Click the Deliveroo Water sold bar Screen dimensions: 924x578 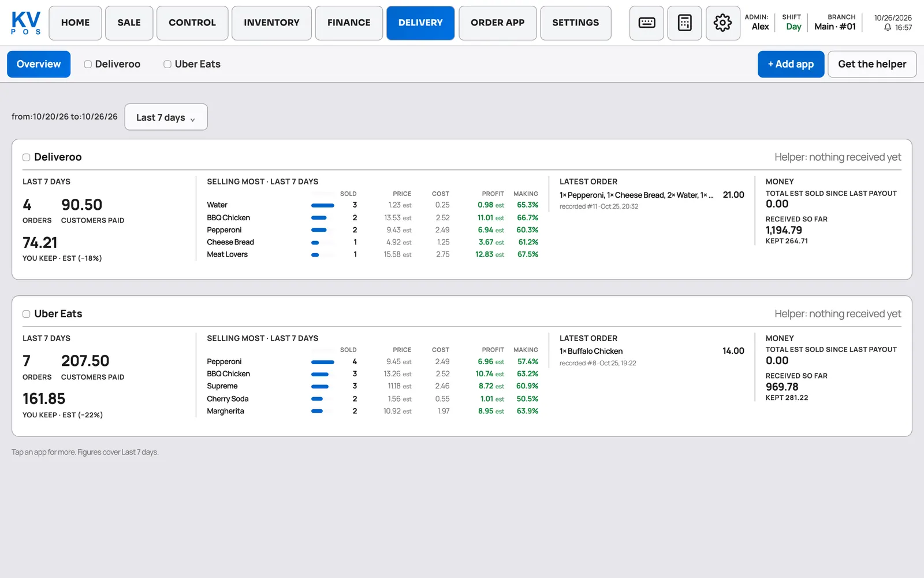[323, 205]
